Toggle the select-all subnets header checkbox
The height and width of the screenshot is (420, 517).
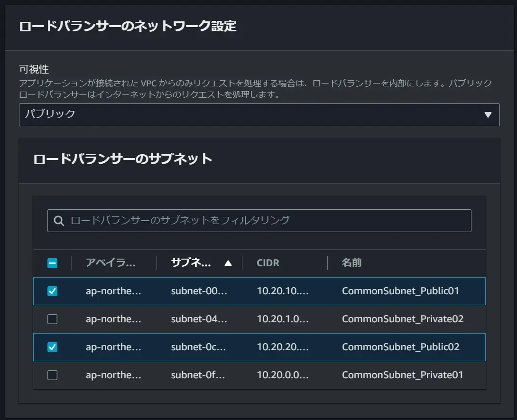[x=53, y=263]
